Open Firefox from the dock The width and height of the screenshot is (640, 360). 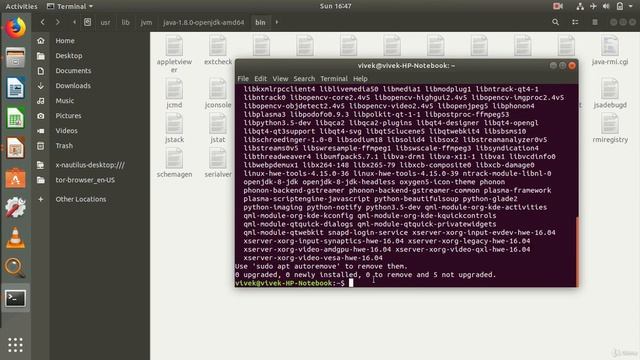pyautogui.click(x=16, y=27)
